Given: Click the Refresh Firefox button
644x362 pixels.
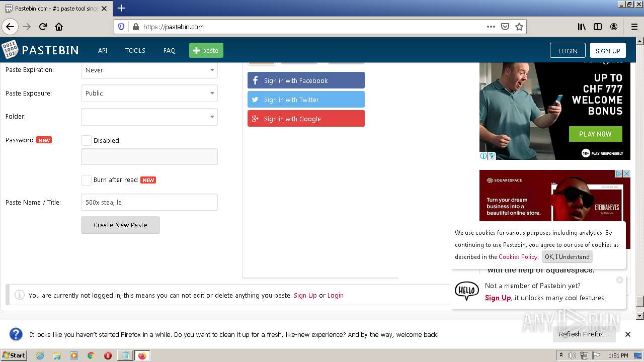Looking at the screenshot, I should (x=584, y=334).
